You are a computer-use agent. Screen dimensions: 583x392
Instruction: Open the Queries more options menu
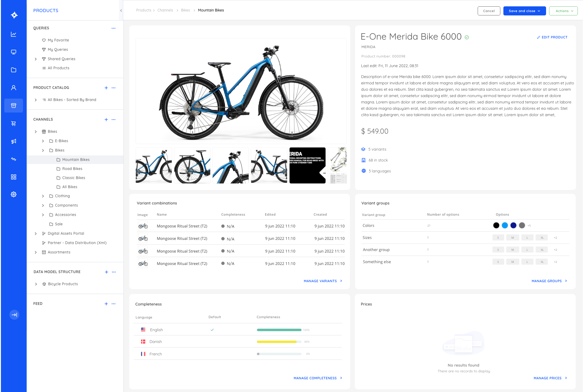pos(114,28)
